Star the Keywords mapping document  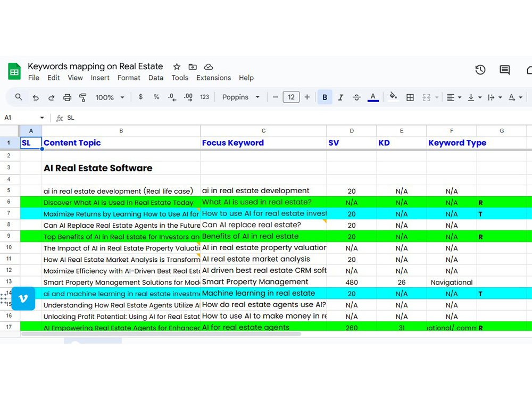[x=177, y=66]
